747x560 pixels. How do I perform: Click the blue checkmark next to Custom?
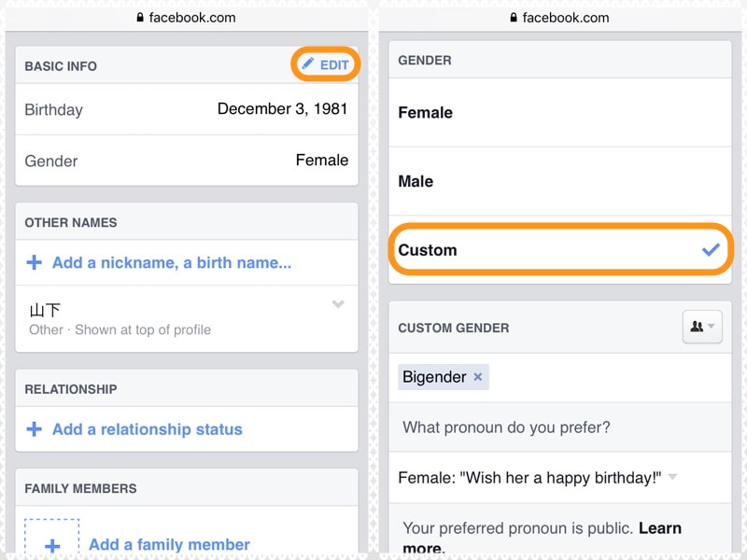708,249
